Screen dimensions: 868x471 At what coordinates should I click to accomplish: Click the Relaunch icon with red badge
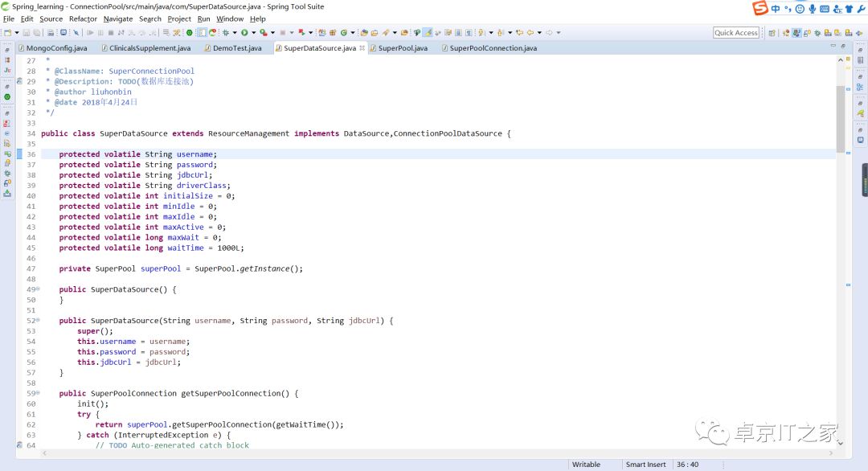point(212,33)
